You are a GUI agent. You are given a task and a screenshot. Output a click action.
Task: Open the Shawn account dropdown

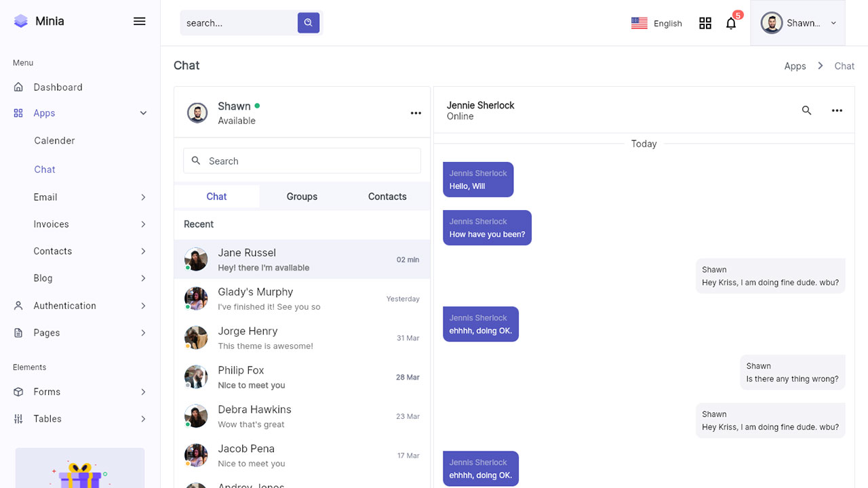click(x=798, y=22)
